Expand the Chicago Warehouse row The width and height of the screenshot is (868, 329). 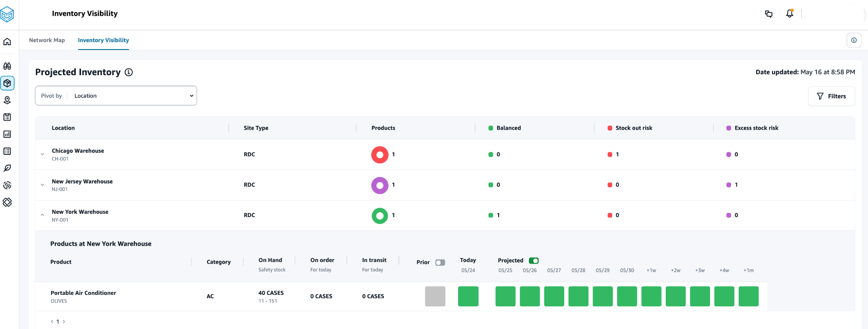tap(43, 154)
